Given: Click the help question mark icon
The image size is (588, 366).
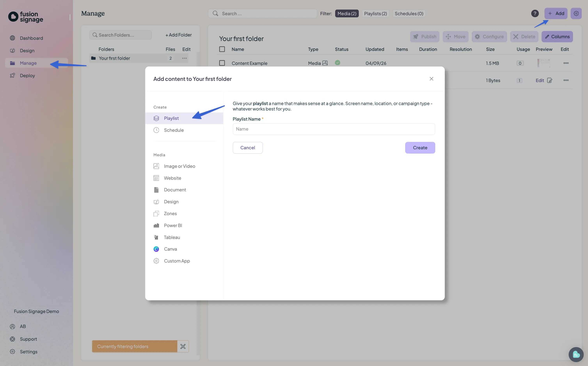Looking at the screenshot, I should click(535, 14).
